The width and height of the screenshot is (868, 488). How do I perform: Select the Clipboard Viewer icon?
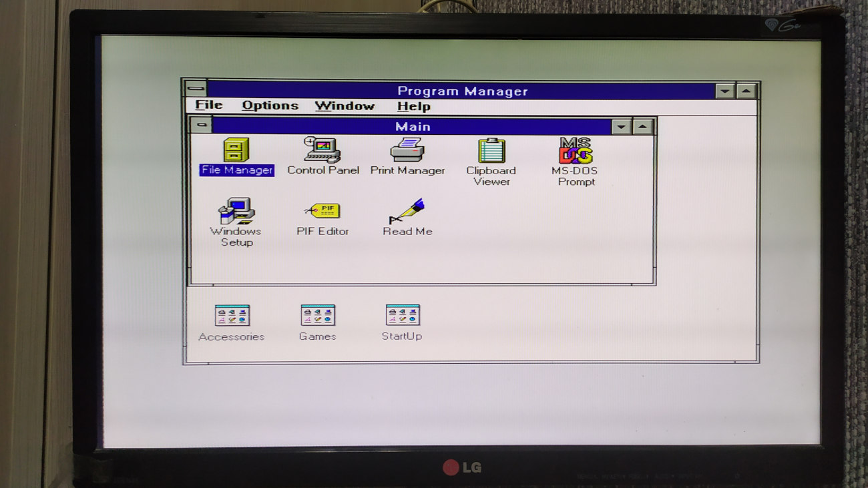coord(491,150)
